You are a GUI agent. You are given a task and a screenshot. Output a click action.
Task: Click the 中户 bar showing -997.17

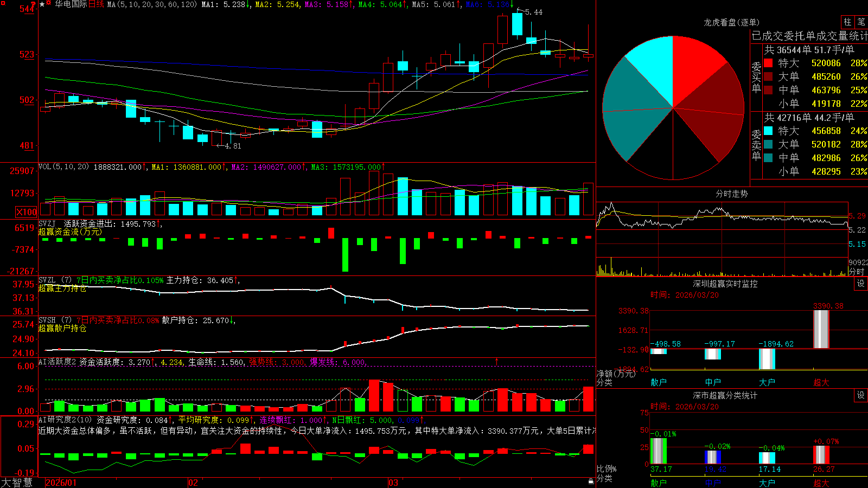(713, 354)
